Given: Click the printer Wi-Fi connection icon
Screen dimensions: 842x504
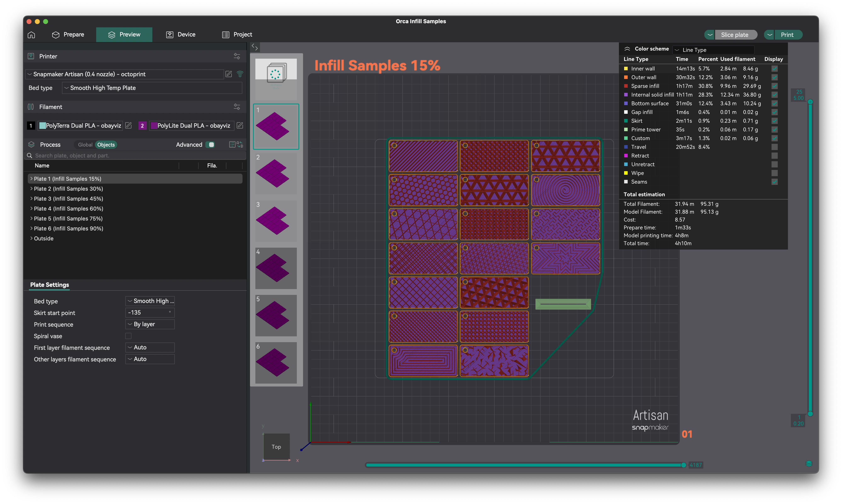Looking at the screenshot, I should tap(240, 74).
